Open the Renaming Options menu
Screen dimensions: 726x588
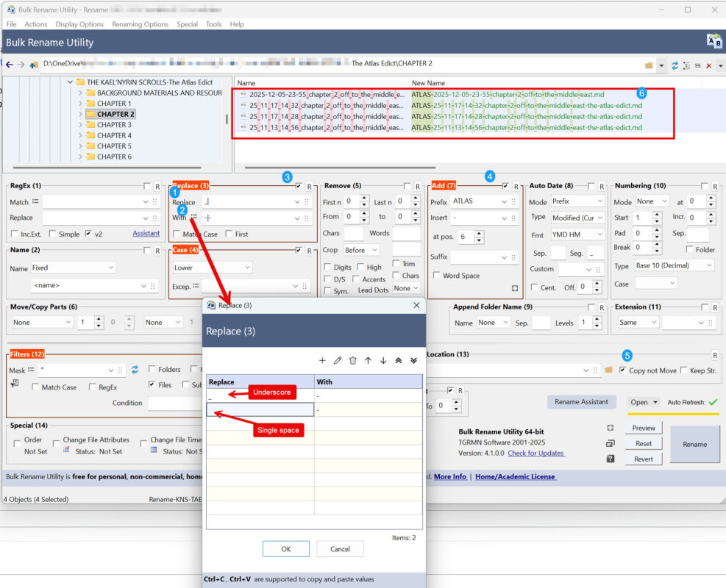point(140,24)
